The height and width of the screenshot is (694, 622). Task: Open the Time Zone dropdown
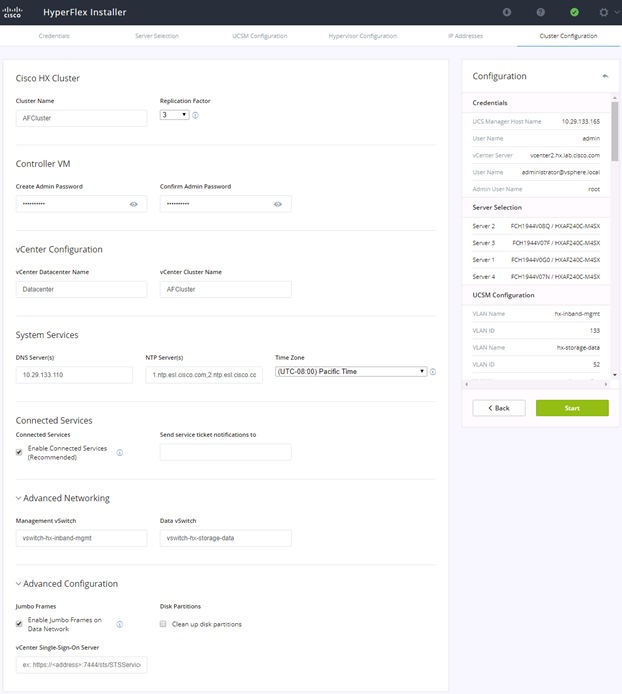[351, 371]
